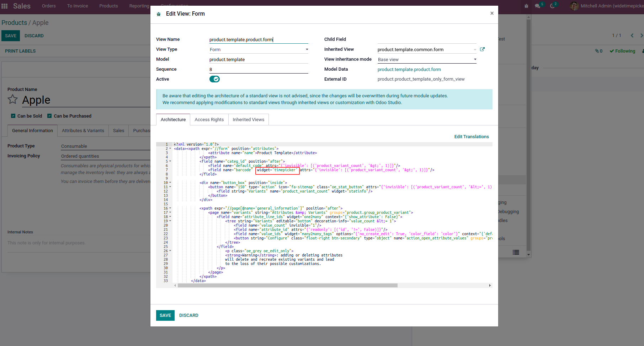This screenshot has width=644, height=346.
Task: Open the activities clock icon
Action: pos(552,6)
